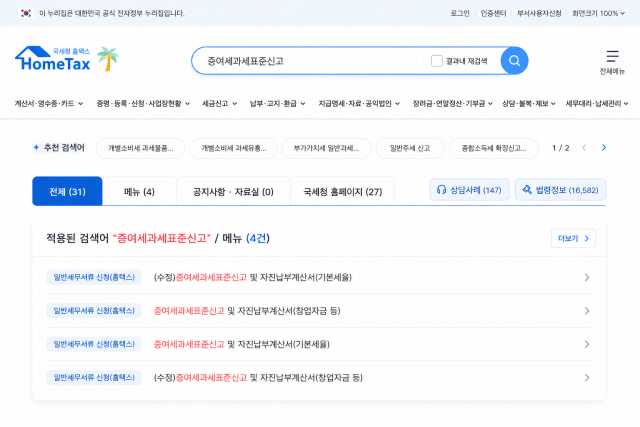Click the Korean flag icon
The height and width of the screenshot is (427, 640).
tap(26, 13)
